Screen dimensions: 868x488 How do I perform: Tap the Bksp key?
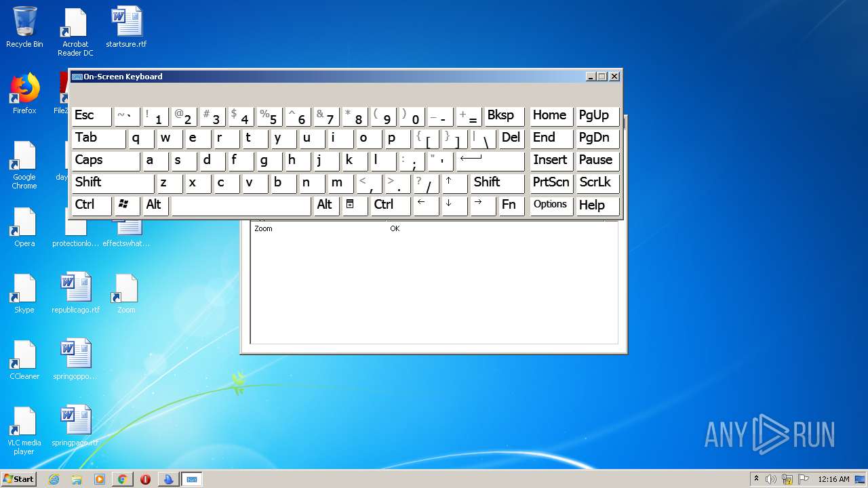pyautogui.click(x=505, y=116)
